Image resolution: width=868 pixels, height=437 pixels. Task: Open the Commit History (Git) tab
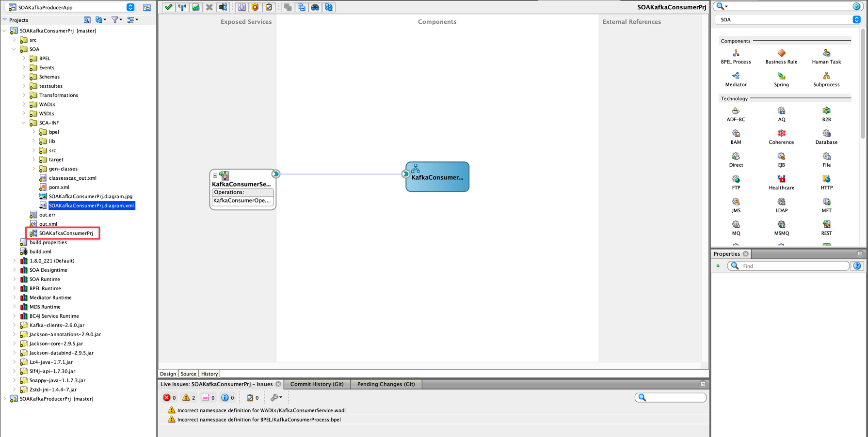(x=317, y=384)
